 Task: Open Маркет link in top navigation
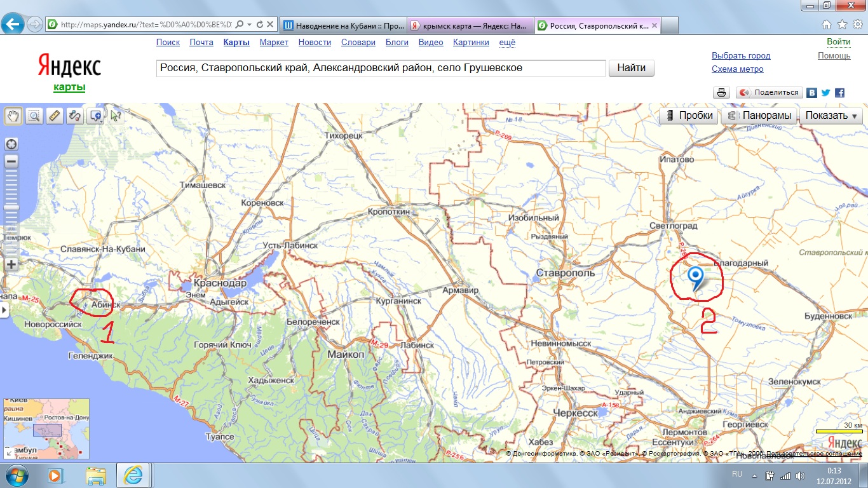(274, 43)
